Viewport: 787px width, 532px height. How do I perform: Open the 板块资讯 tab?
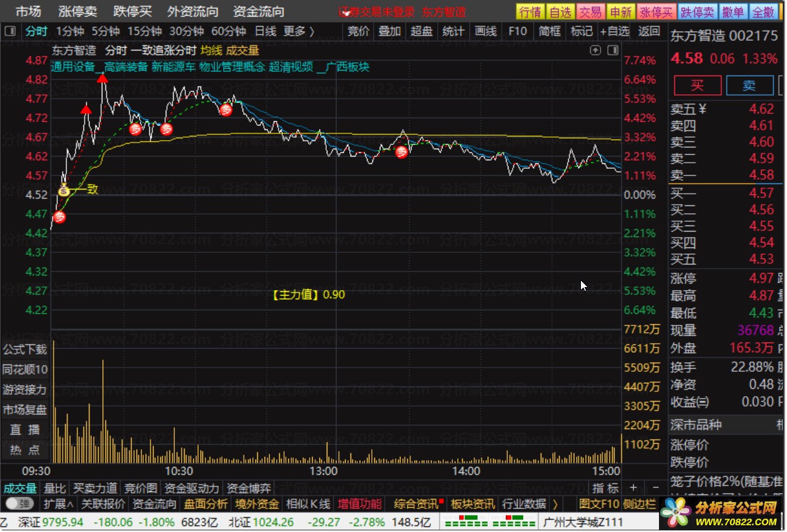(472, 504)
